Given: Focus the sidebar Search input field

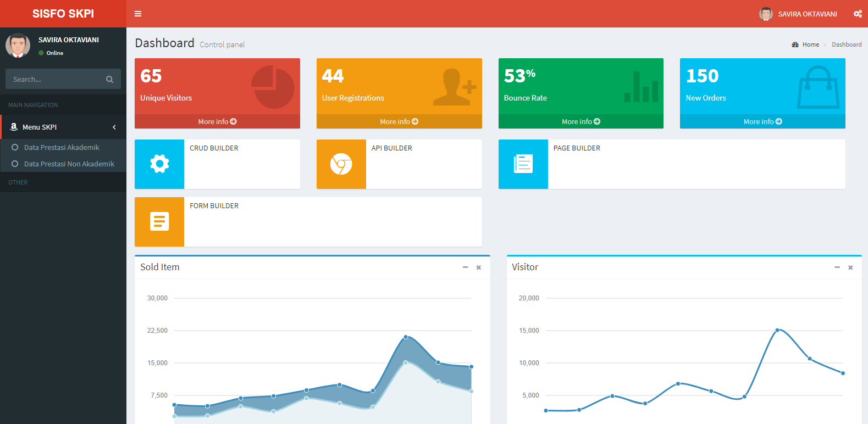Looking at the screenshot, I should coord(55,79).
